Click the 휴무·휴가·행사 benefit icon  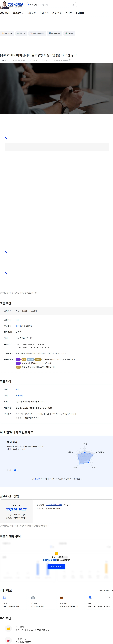tap(8, 640)
